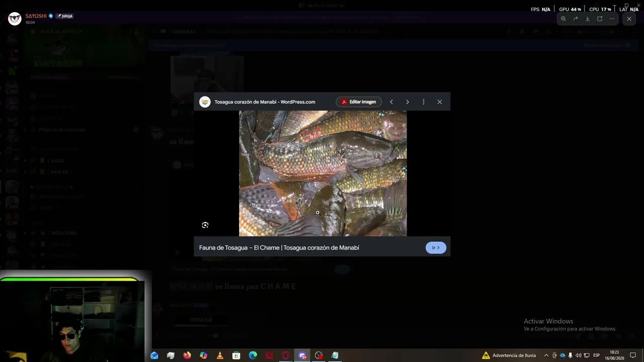Click the webcam overlay of the streamer

72,321
